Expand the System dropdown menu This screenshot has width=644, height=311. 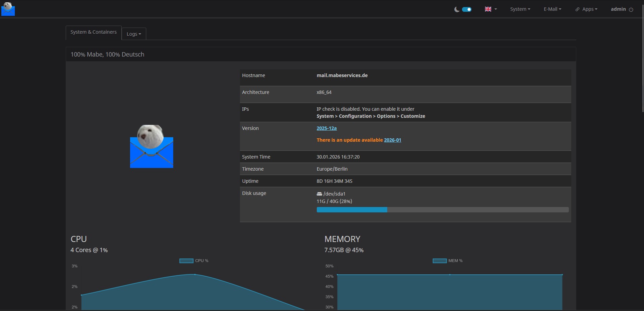520,9
